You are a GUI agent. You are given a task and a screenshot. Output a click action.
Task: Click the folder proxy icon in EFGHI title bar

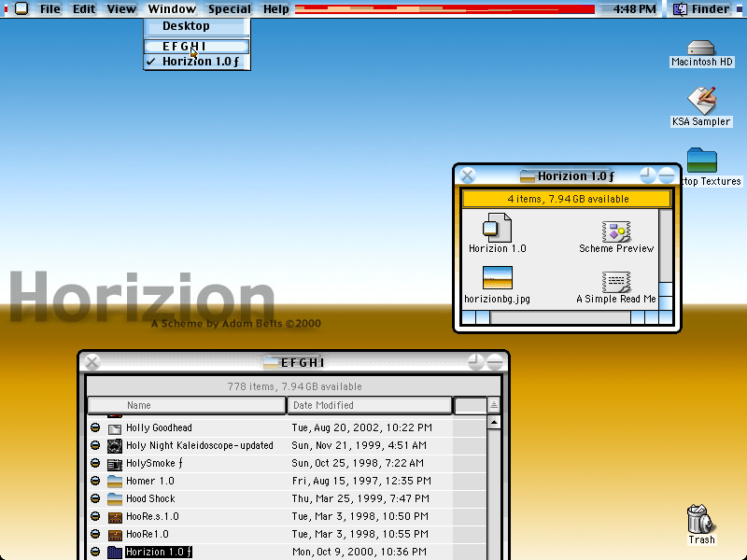(x=271, y=363)
